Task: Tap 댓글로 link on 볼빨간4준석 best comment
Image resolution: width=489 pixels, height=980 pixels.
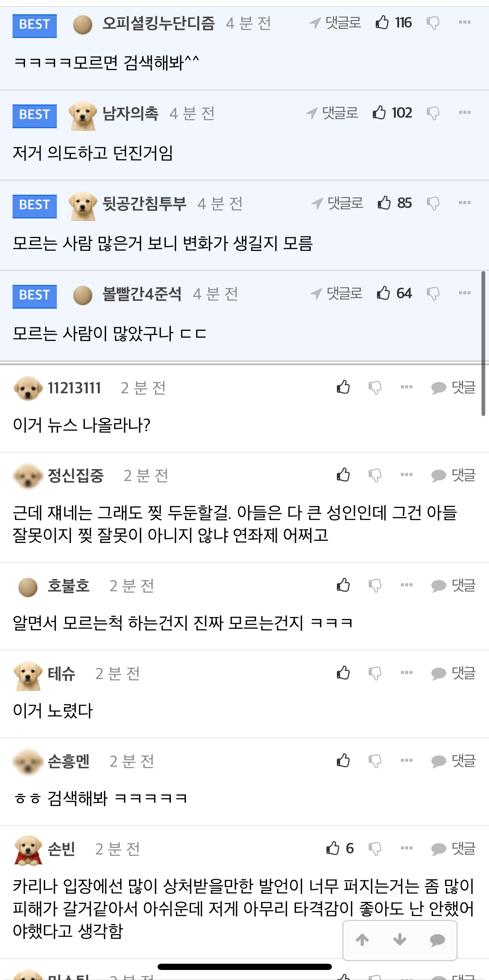Action: click(x=336, y=293)
